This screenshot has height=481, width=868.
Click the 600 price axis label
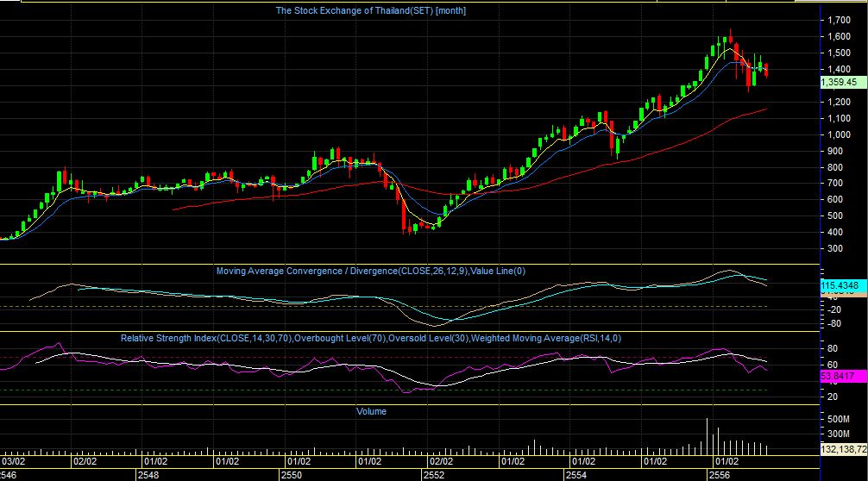(x=835, y=200)
